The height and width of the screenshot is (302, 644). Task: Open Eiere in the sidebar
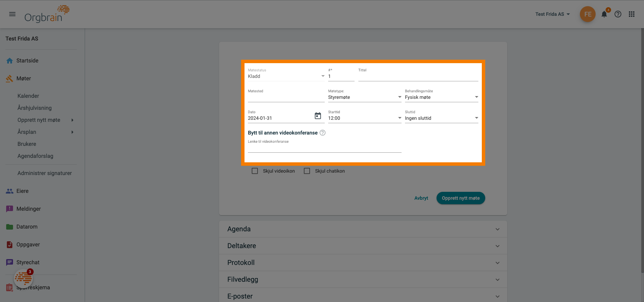coord(22,191)
